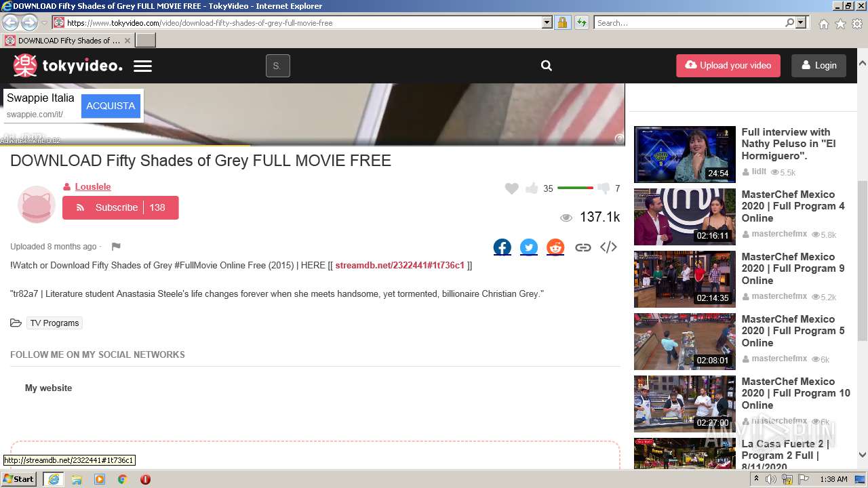Open Nathy Peluso interview thumbnail
This screenshot has width=868, height=488.
pyautogui.click(x=684, y=155)
